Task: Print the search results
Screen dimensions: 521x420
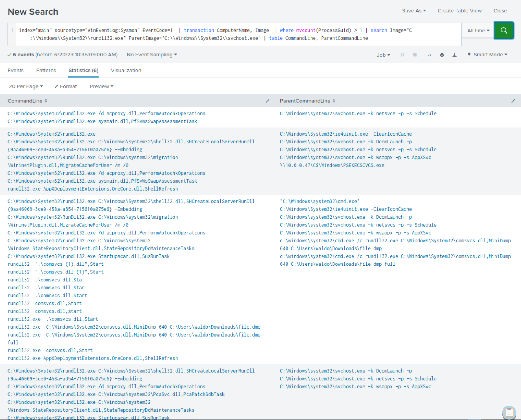Action: [442, 55]
